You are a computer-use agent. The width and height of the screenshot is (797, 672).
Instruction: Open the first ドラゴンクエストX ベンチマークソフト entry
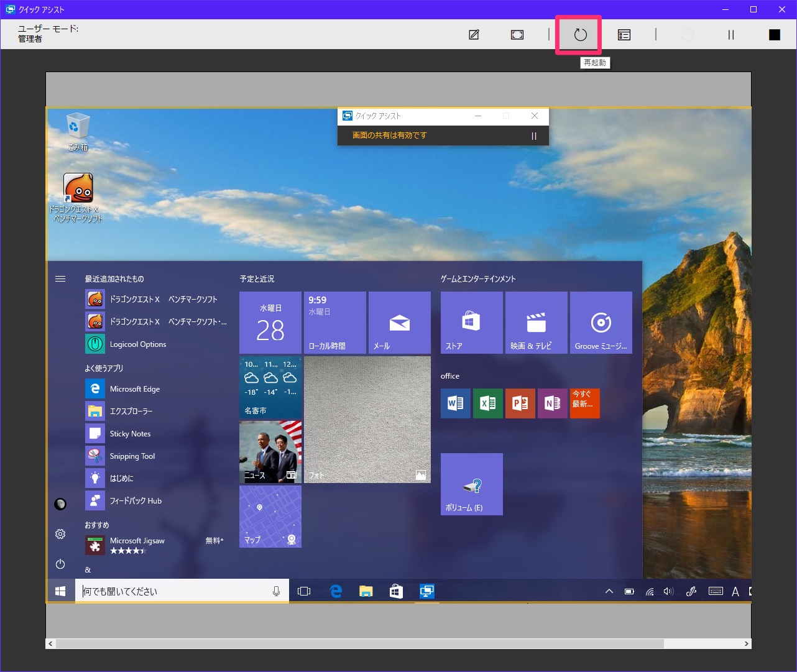point(157,299)
